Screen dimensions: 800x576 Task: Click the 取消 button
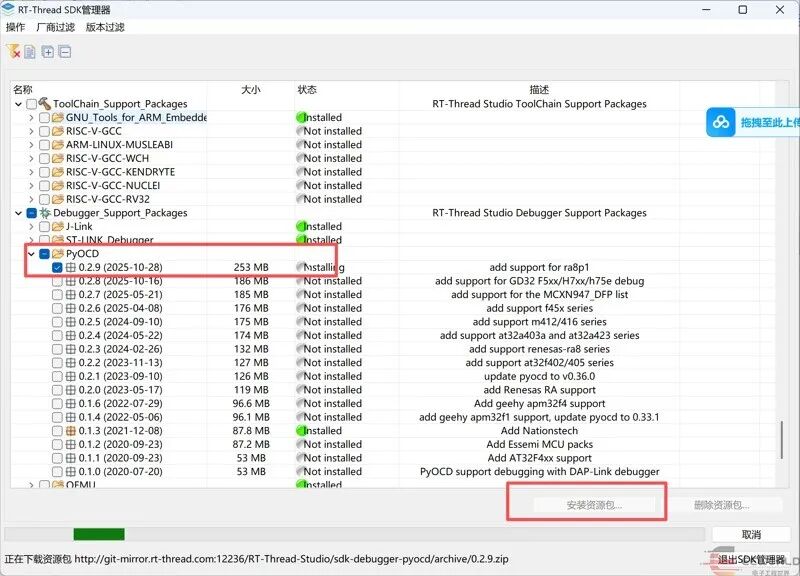tap(751, 534)
